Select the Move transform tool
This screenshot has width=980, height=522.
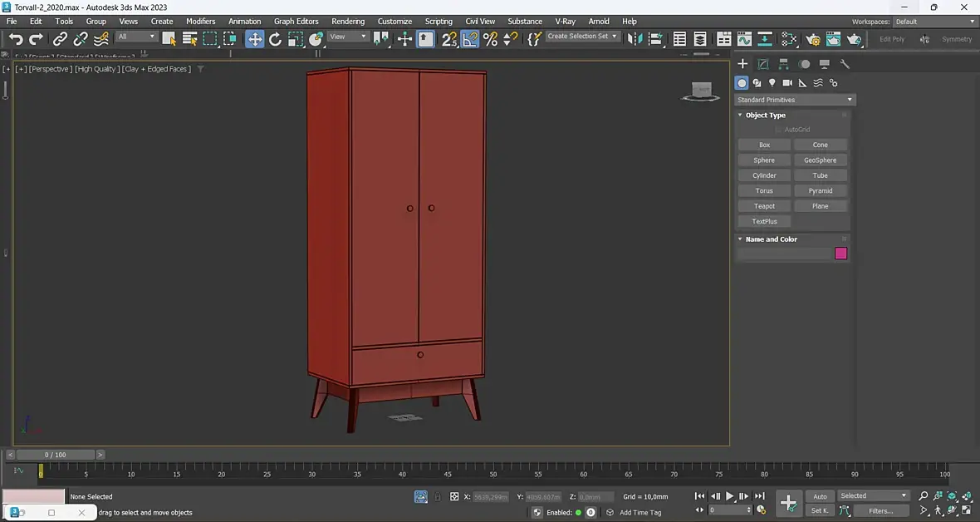click(x=255, y=39)
